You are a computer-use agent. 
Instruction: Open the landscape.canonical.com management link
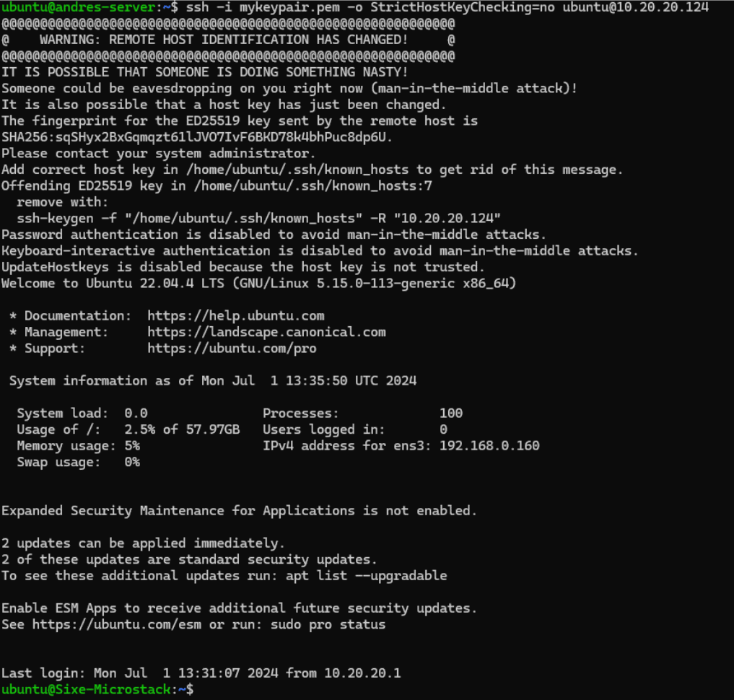point(266,332)
